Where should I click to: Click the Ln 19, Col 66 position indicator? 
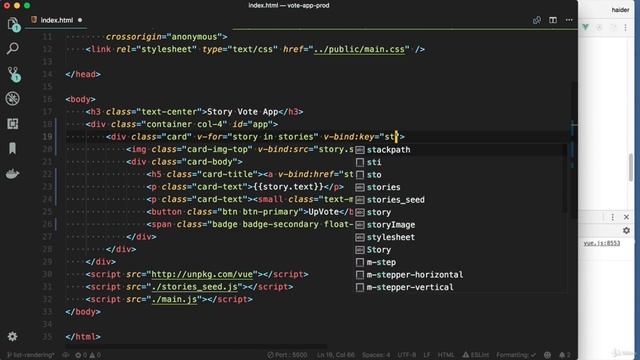(336, 355)
